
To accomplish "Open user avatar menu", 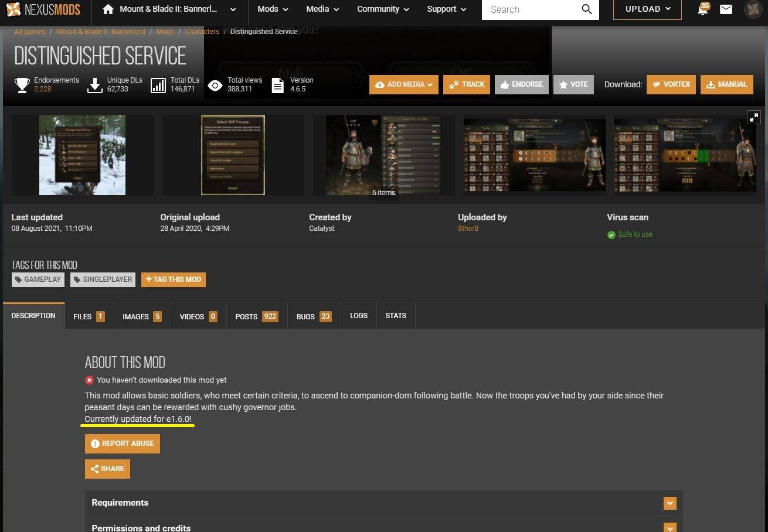I will tap(753, 9).
